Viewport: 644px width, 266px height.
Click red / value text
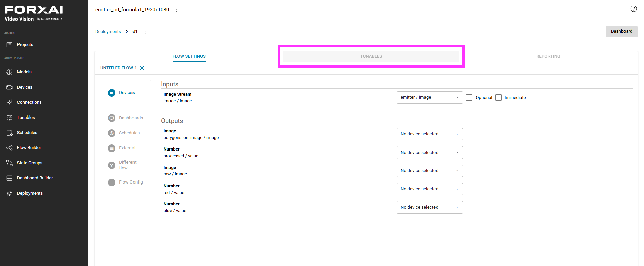[x=174, y=193]
